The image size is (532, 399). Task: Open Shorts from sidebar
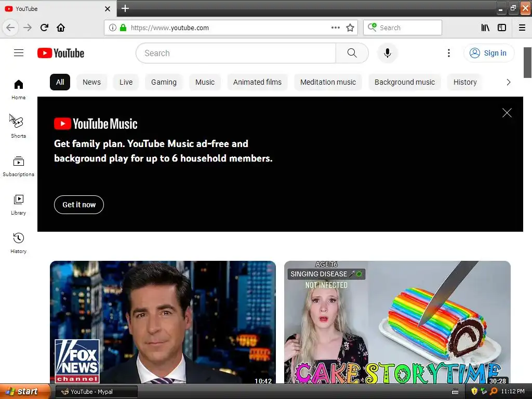(x=18, y=128)
